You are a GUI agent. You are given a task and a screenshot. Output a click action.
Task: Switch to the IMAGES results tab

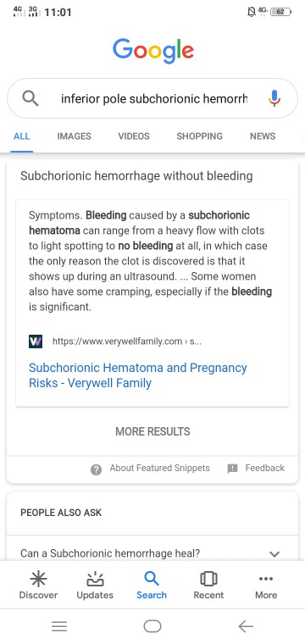point(74,136)
